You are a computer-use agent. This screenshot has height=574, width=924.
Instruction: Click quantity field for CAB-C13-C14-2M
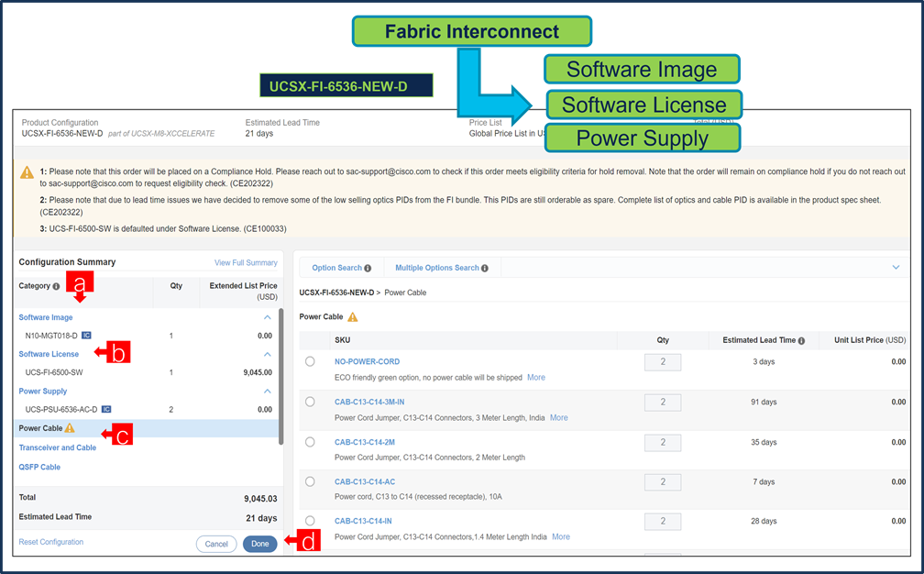point(663,443)
